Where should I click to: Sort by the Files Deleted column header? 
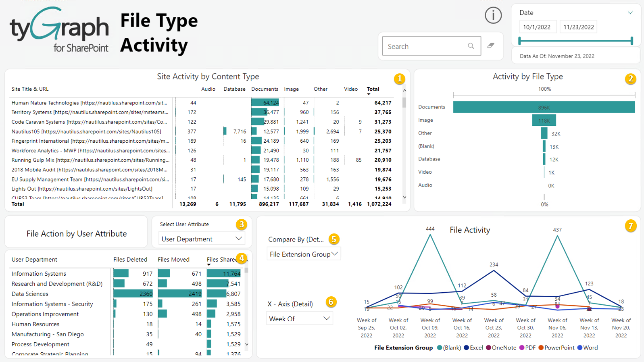130,260
